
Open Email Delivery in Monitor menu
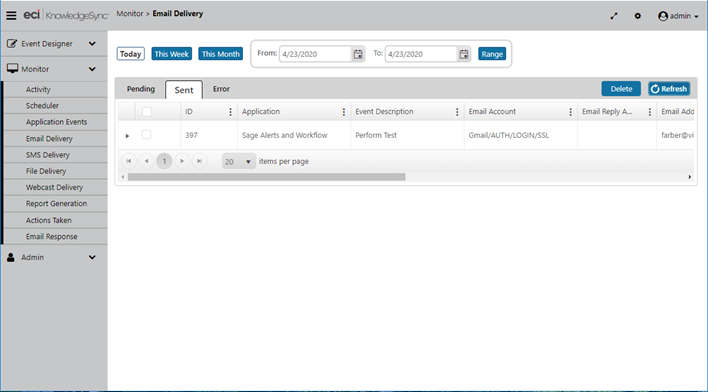pyautogui.click(x=56, y=139)
